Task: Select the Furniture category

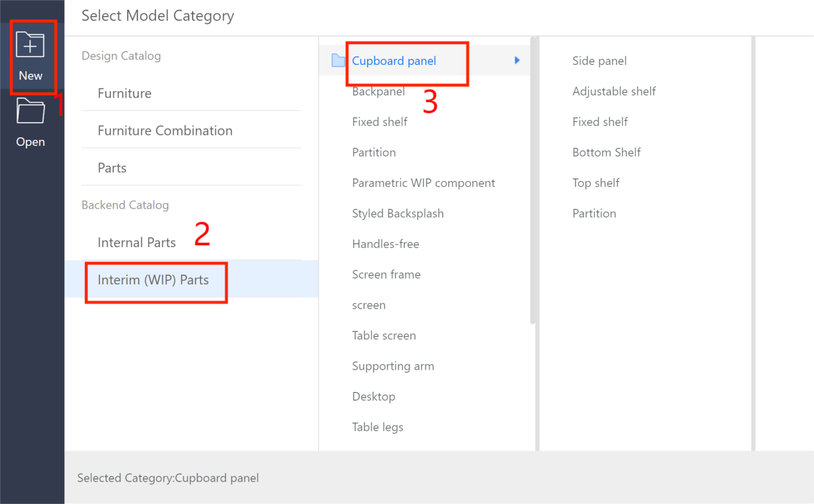Action: pyautogui.click(x=125, y=93)
